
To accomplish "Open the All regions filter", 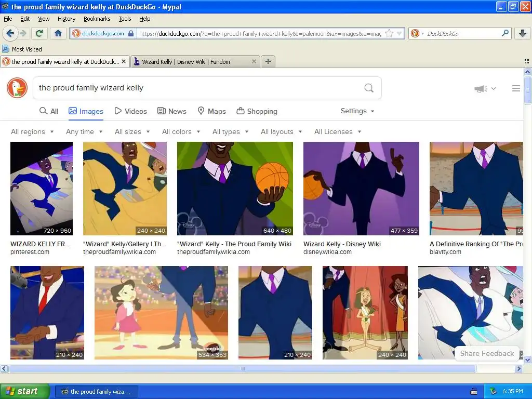I will pos(32,131).
